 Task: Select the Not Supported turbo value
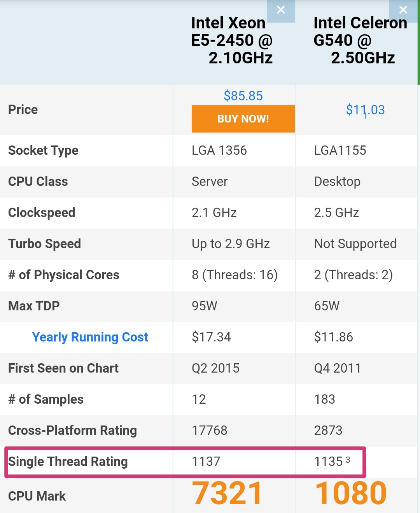[x=355, y=244]
